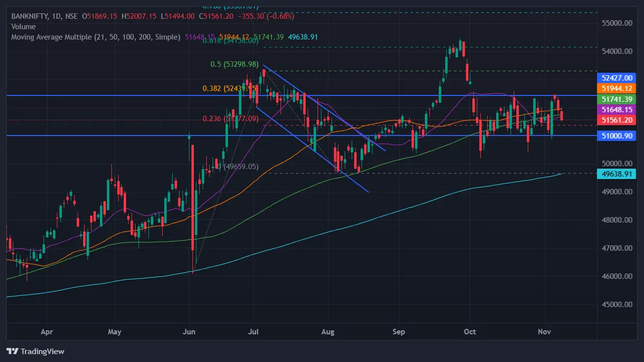Select the orange 51944.12 price axis label
644x362 pixels.
click(x=616, y=89)
